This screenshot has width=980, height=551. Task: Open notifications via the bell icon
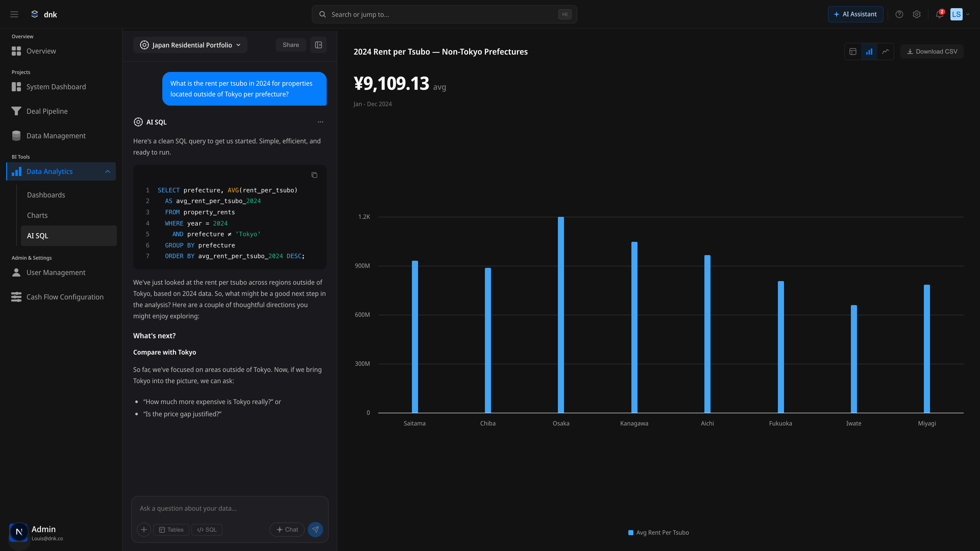[938, 14]
